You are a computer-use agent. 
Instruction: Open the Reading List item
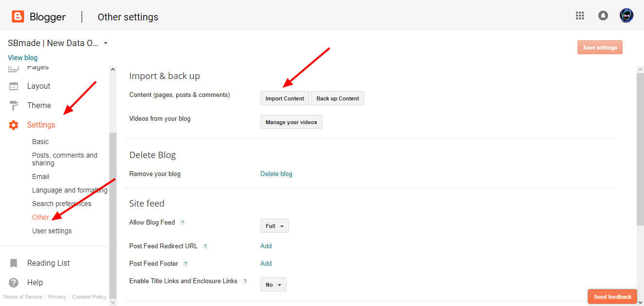click(49, 263)
